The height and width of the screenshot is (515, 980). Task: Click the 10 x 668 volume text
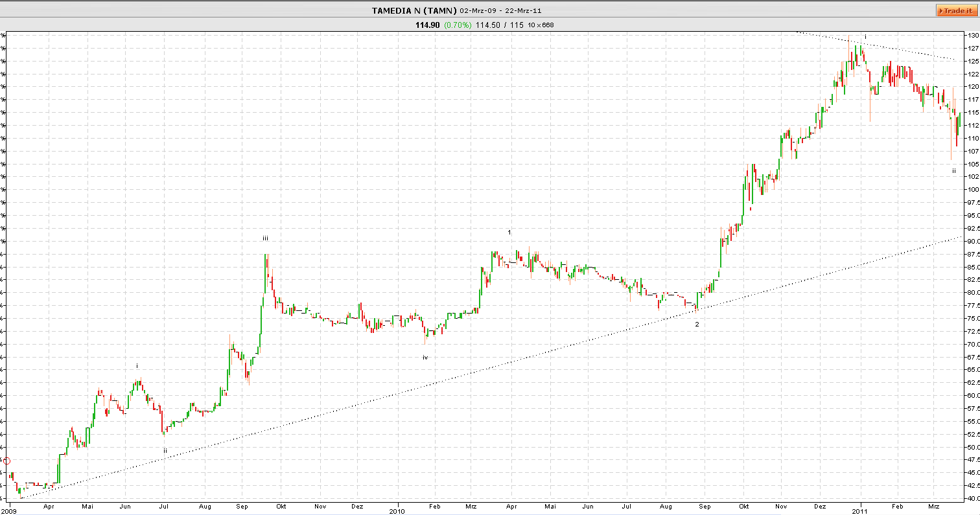pyautogui.click(x=541, y=25)
